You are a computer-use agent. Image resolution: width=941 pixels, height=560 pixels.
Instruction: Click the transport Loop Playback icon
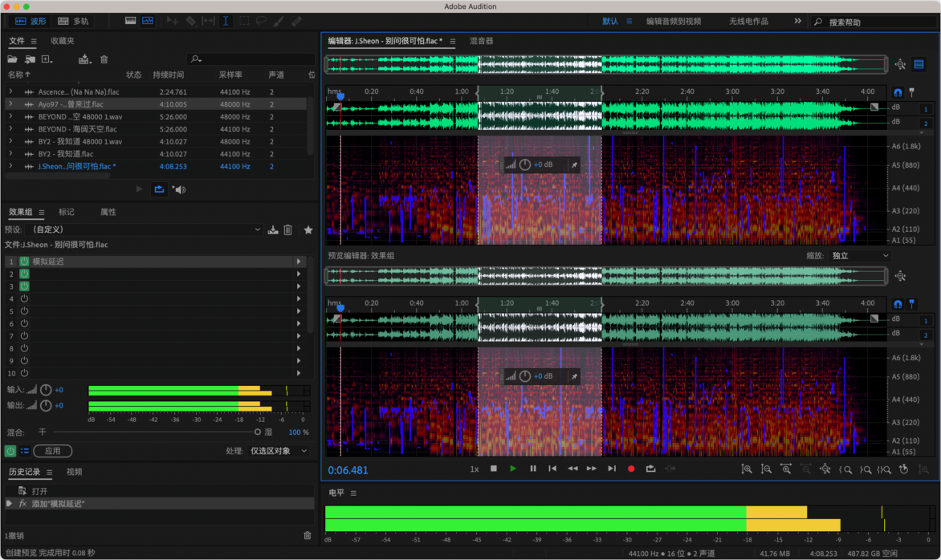[x=650, y=469]
